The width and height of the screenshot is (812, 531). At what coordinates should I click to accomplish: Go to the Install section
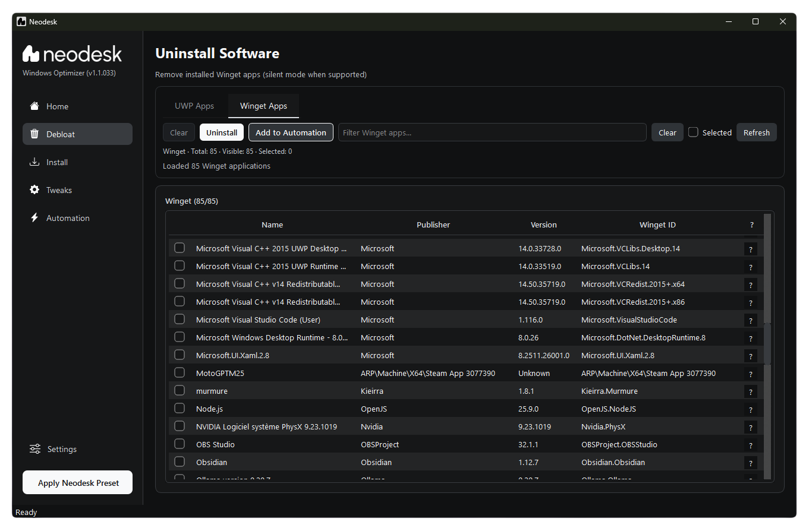click(57, 162)
